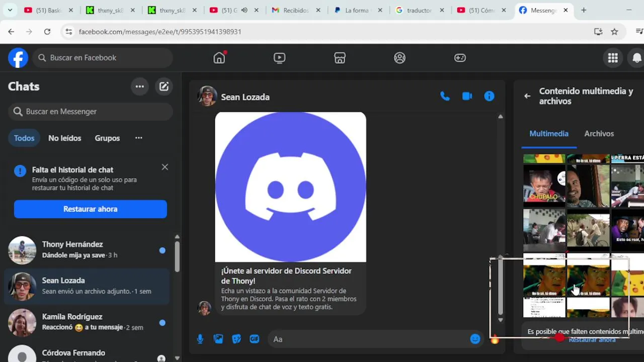Go back from Contenido multimedia y archivos
This screenshot has height=362, width=644.
527,96
